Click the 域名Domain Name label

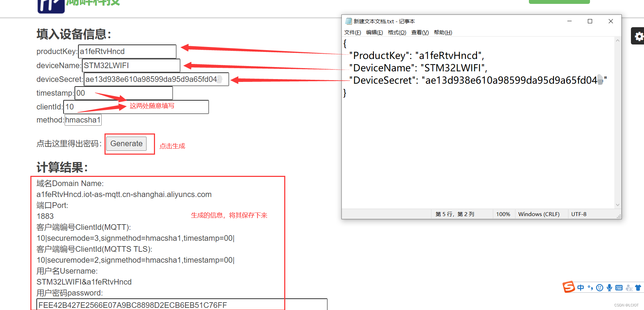coord(70,184)
